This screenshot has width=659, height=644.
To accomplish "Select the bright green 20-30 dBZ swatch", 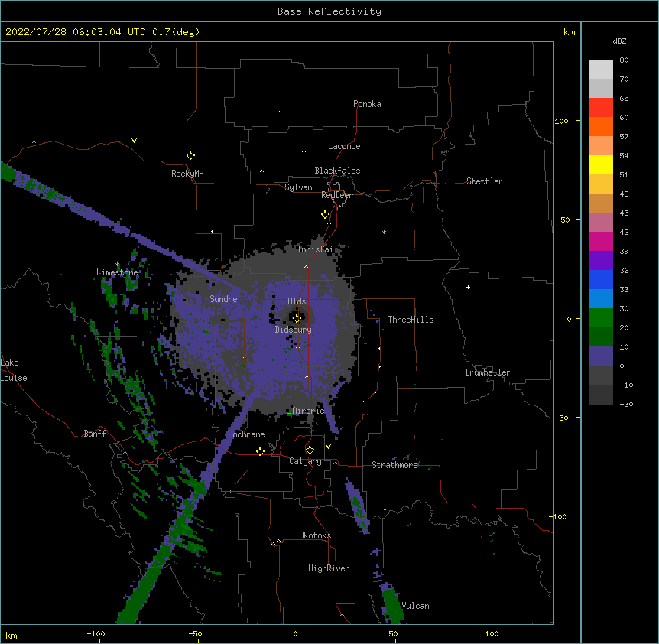I will click(x=601, y=318).
